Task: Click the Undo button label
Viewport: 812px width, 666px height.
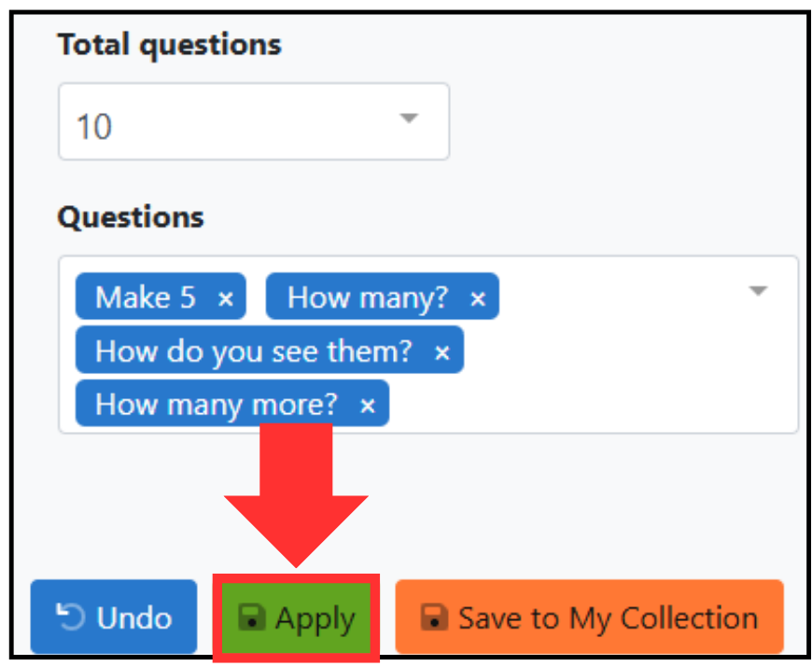Action: click(134, 617)
